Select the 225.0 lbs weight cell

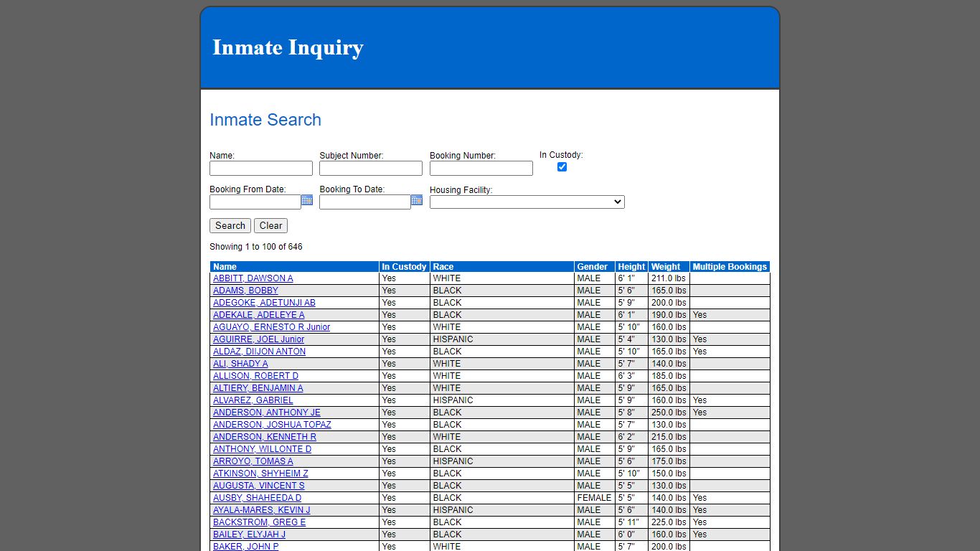pos(669,522)
